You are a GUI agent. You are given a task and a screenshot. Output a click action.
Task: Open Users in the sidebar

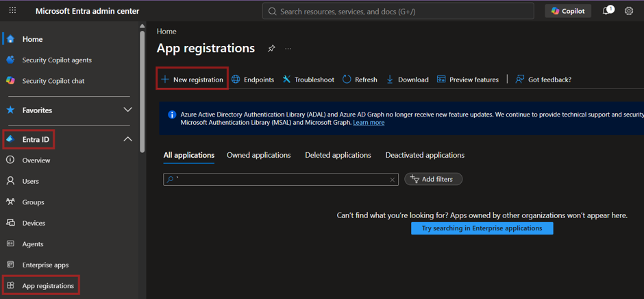30,181
